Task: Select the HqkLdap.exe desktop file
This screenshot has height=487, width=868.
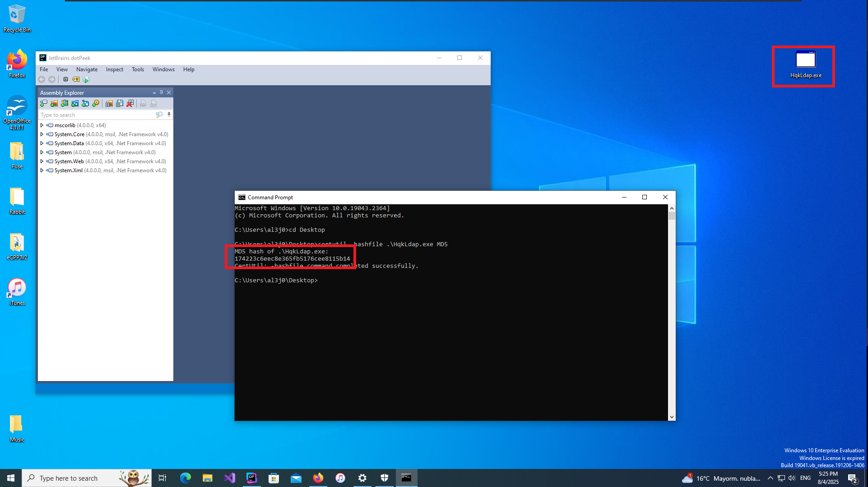Action: click(x=806, y=65)
